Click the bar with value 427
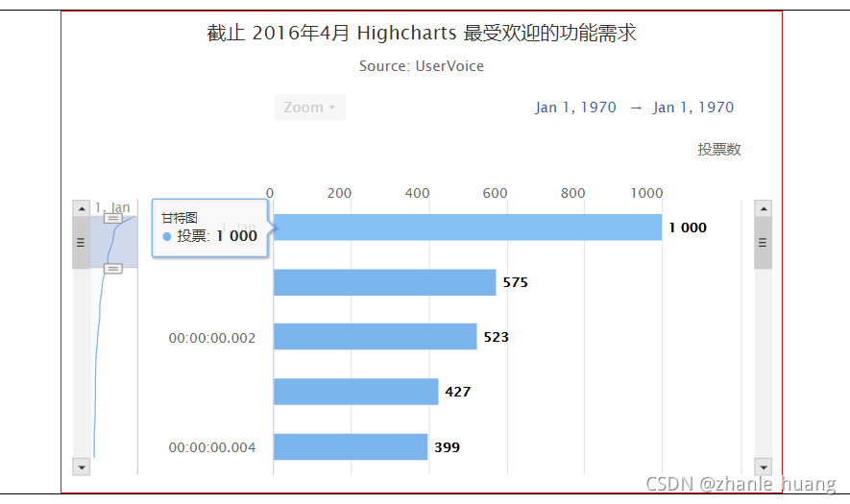Viewport: 850px width, 504px height. (x=356, y=392)
